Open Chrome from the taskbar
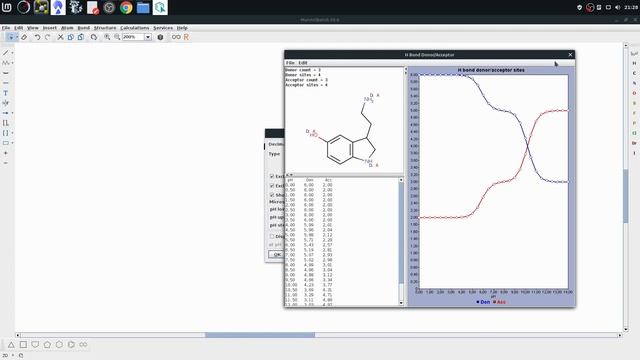Image resolution: width=640 pixels, height=360 pixels. 126,7
